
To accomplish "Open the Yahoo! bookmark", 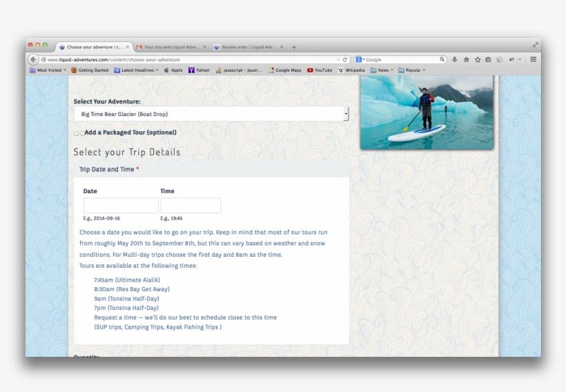I will [x=199, y=70].
